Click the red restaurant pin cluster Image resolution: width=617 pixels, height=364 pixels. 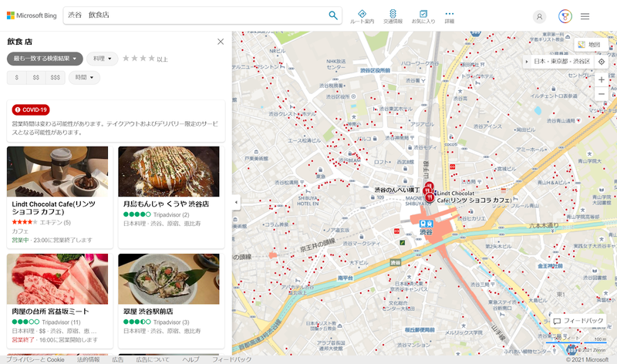tap(429, 192)
